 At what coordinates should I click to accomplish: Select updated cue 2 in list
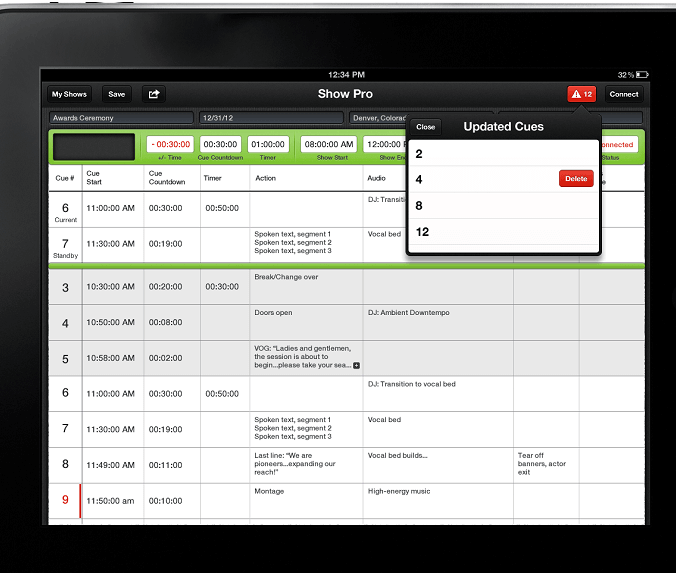click(x=503, y=153)
